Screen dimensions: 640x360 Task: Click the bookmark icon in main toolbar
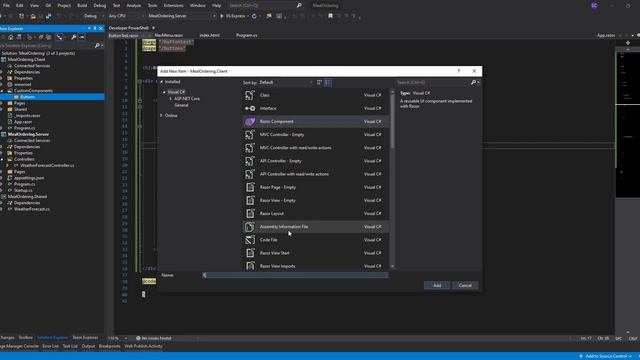pyautogui.click(x=330, y=16)
